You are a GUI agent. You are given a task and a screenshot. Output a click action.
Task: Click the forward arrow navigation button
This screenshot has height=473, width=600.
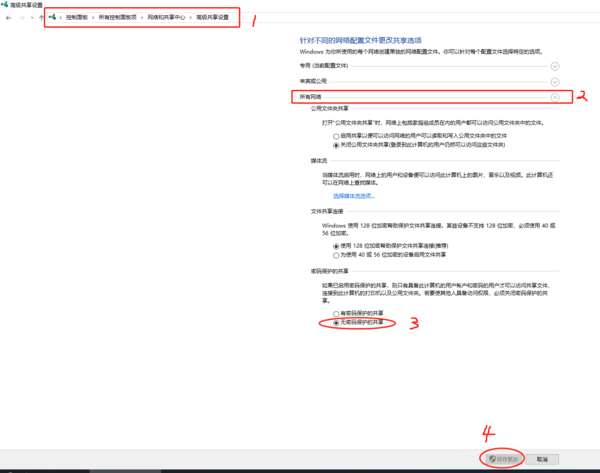point(22,18)
